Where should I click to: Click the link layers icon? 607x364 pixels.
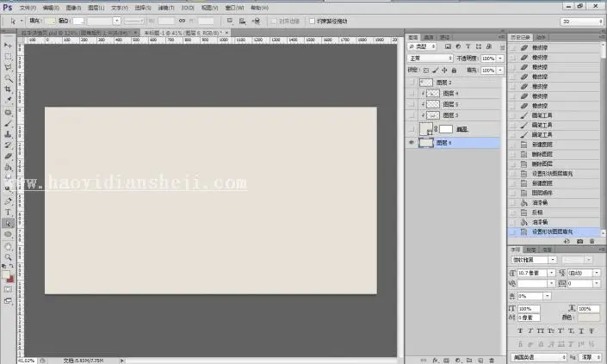click(424, 361)
